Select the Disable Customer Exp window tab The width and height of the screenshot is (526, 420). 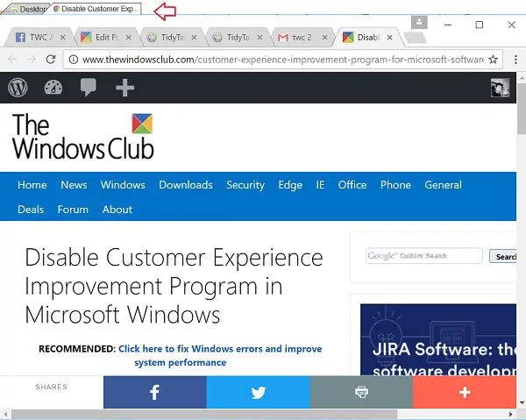tap(96, 9)
